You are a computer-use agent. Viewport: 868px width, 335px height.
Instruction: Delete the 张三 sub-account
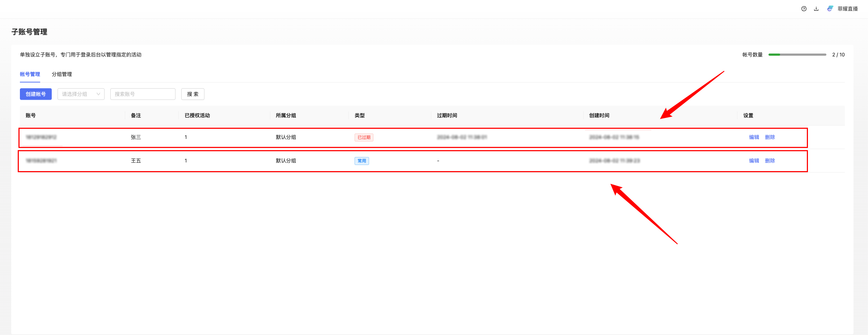pos(770,137)
